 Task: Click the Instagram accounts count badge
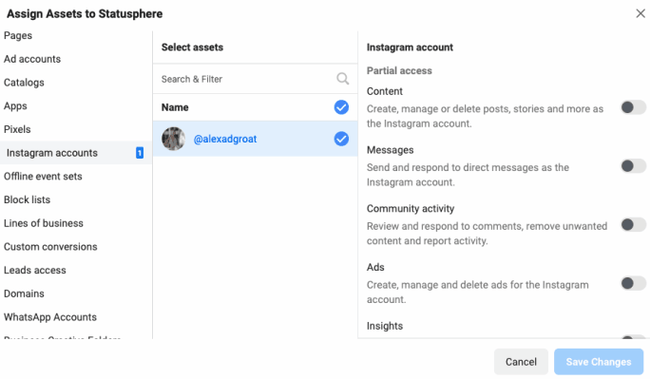click(140, 153)
